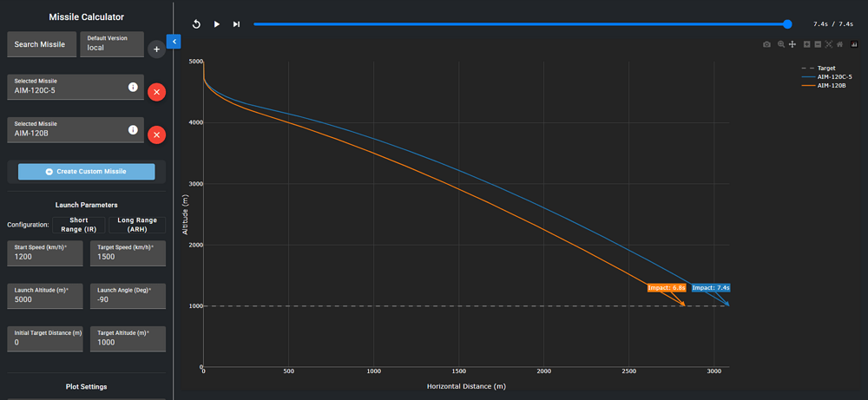The image size is (868, 400).
Task: Download plot as PNG via camera icon
Action: pos(766,44)
